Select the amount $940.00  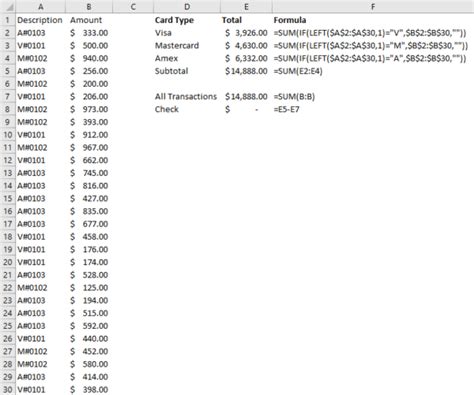89,58
